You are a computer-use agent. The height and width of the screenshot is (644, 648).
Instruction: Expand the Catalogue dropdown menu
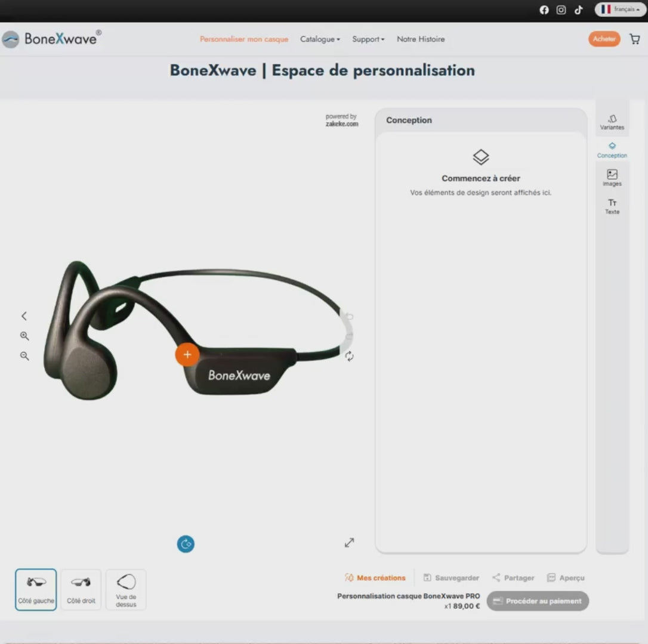320,39
